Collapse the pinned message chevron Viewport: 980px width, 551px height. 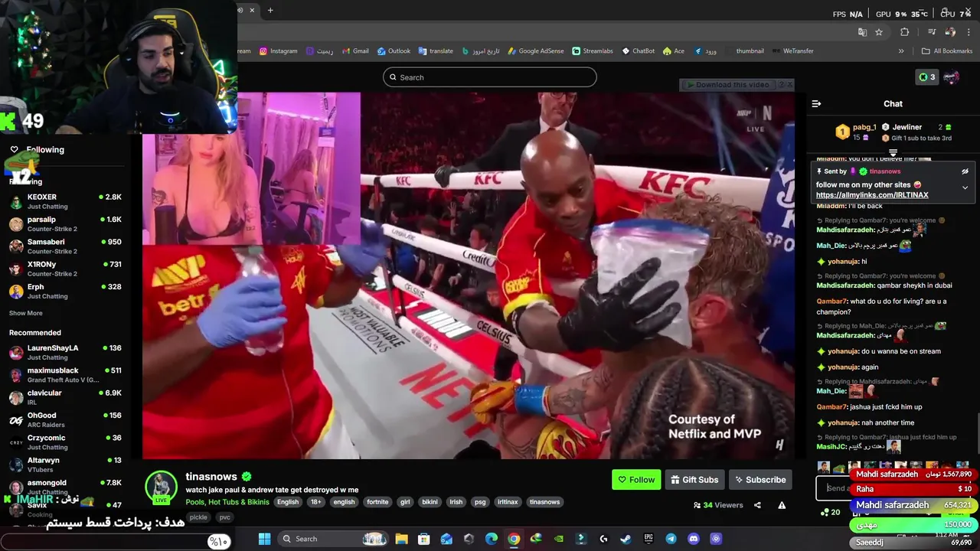[x=965, y=187]
